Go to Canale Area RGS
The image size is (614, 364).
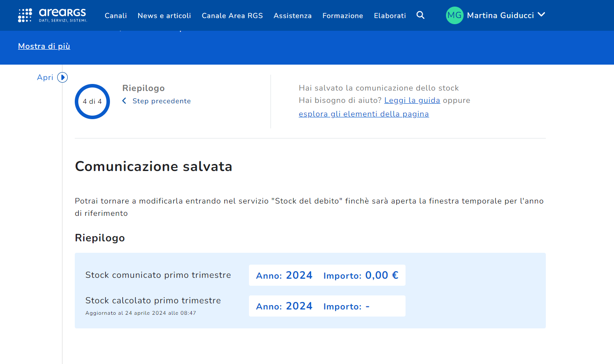232,16
